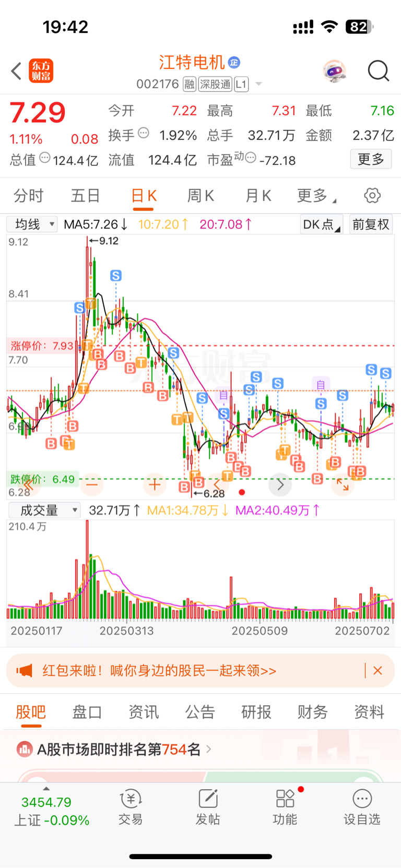Tap the 20:7.08 moving average value
Image resolution: width=401 pixels, height=868 pixels.
[226, 224]
